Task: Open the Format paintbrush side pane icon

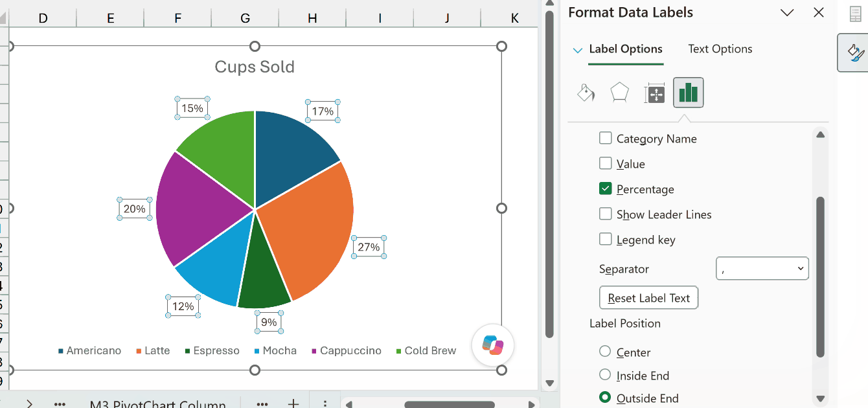Action: (854, 53)
